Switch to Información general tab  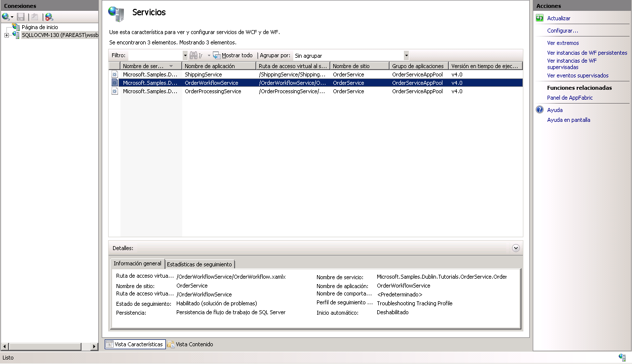pos(137,263)
